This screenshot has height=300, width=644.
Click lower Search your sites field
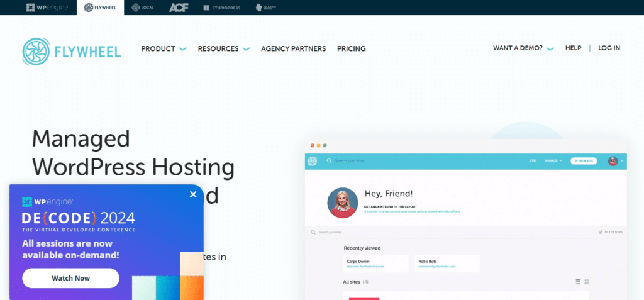click(x=330, y=233)
